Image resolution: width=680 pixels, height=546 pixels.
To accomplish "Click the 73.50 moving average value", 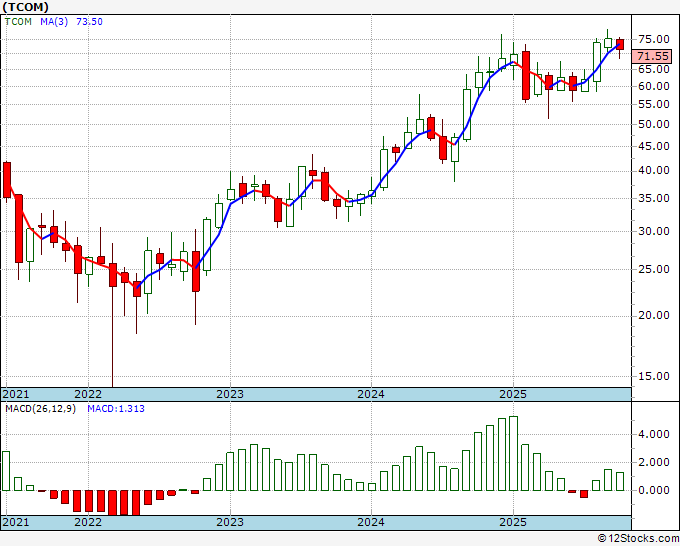I will 89,22.
